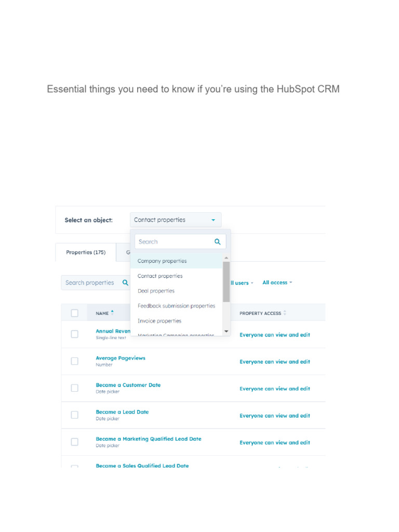
Task: Check the Become a Customer Date checkbox
Action: click(75, 388)
